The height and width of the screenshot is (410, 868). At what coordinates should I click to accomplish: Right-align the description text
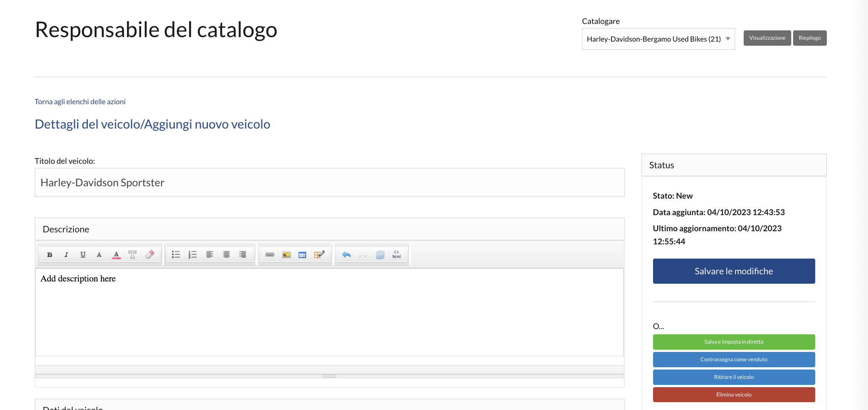243,254
